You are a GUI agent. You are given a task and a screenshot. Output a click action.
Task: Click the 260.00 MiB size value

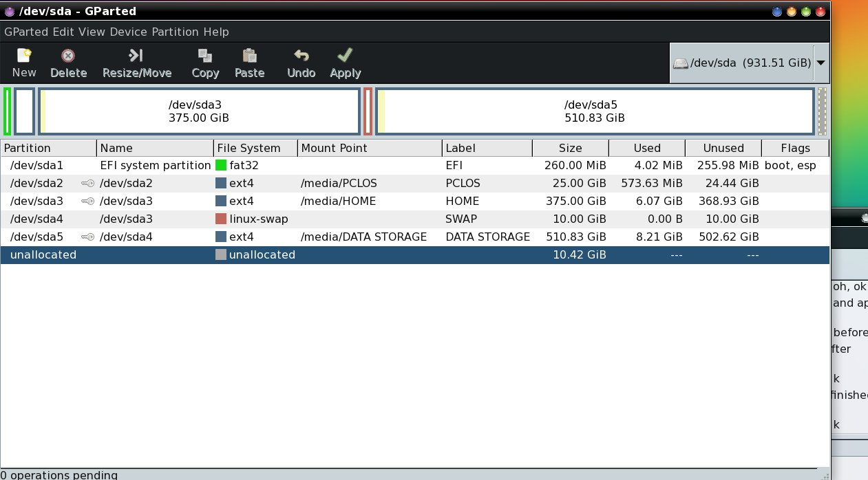pyautogui.click(x=574, y=166)
